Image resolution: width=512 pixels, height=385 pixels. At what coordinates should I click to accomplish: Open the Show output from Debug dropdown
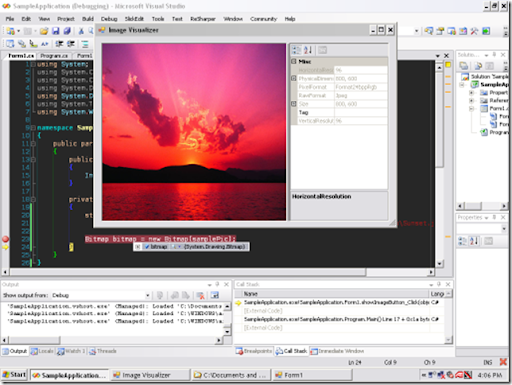(147, 295)
